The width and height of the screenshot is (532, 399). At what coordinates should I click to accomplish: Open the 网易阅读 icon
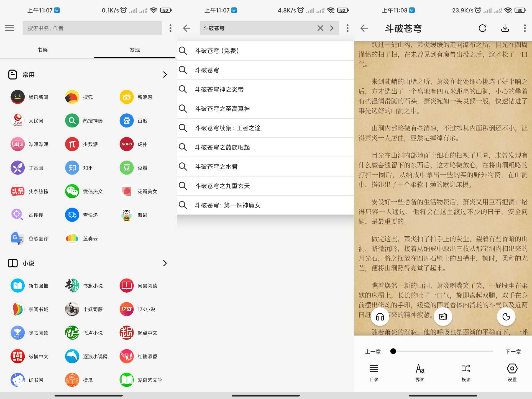click(127, 286)
